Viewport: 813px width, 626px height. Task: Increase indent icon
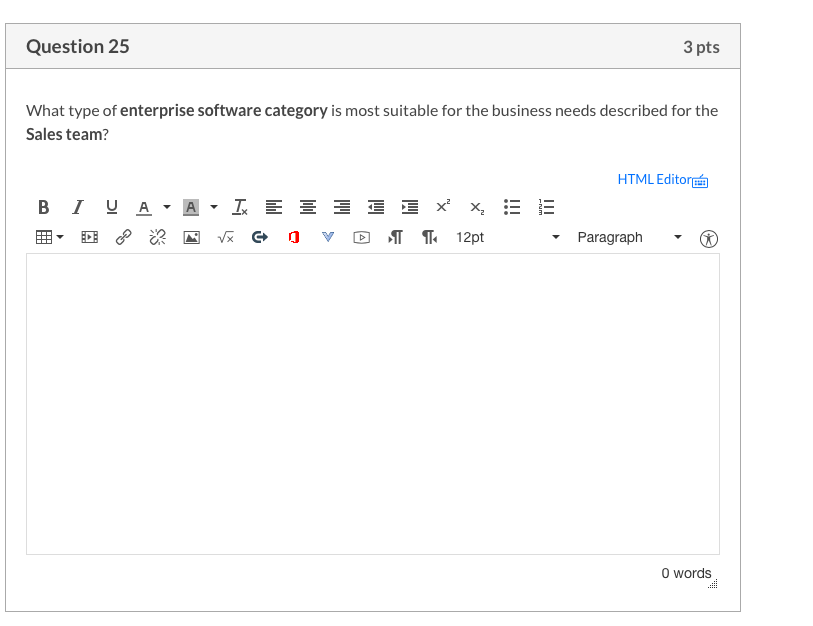pos(410,207)
